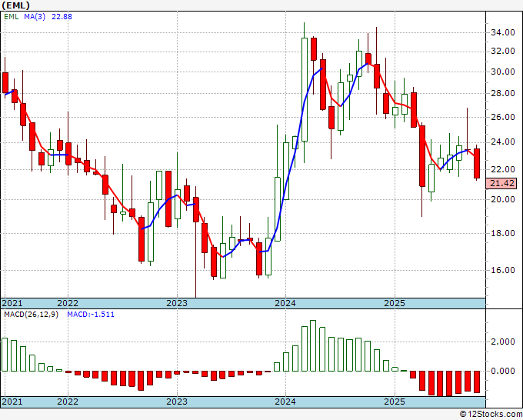Screen dimensions: 523x420
Task: Click 2022 on the MACD panel time axis
Action: pyautogui.click(x=68, y=402)
